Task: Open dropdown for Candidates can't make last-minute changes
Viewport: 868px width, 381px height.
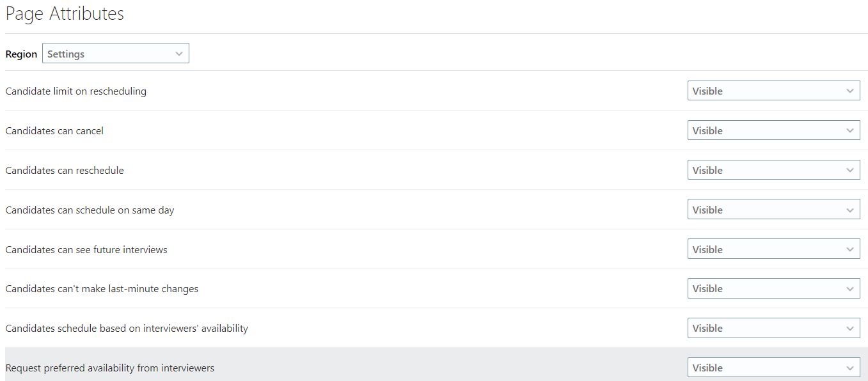Action: click(x=773, y=288)
